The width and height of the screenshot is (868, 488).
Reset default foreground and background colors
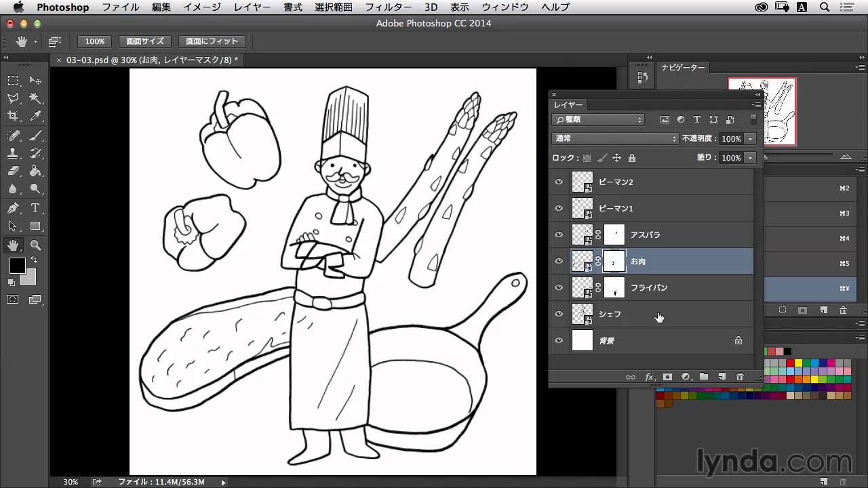12,283
